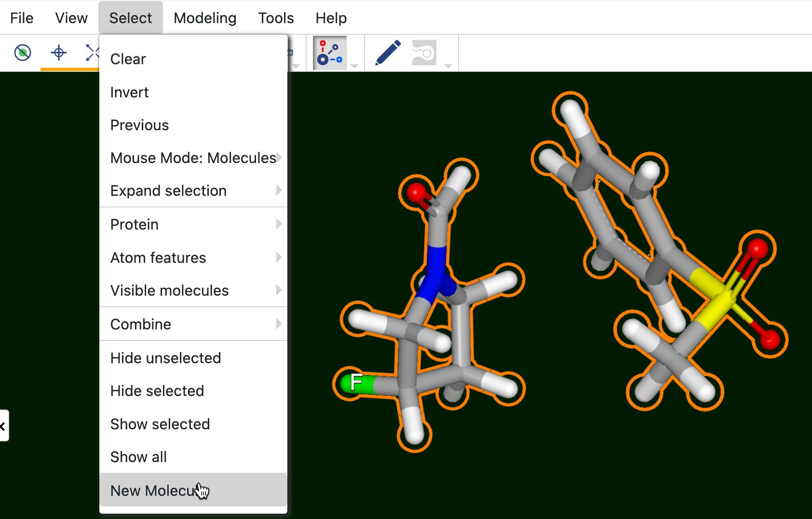Select the pencil draw tool
Image resolution: width=812 pixels, height=519 pixels.
[388, 53]
